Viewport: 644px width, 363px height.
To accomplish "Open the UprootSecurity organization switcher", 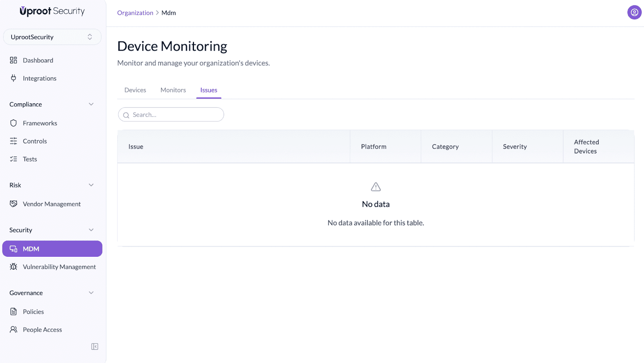I will [52, 37].
